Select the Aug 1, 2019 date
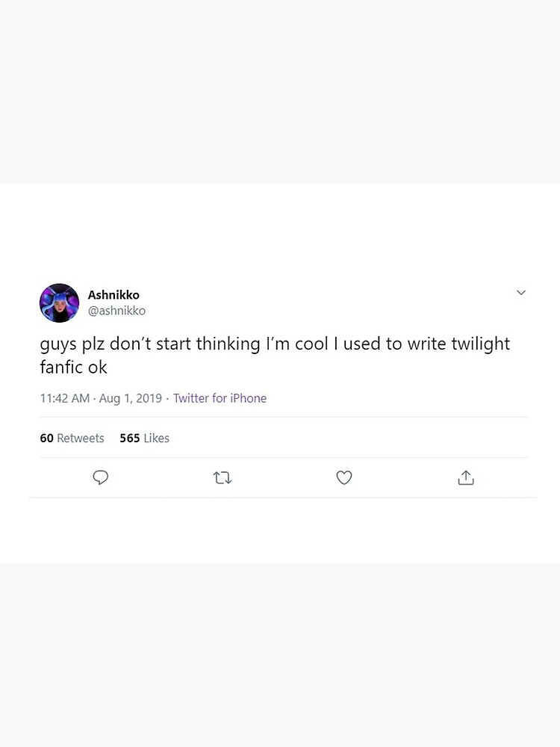This screenshot has height=747, width=560. pos(131,398)
